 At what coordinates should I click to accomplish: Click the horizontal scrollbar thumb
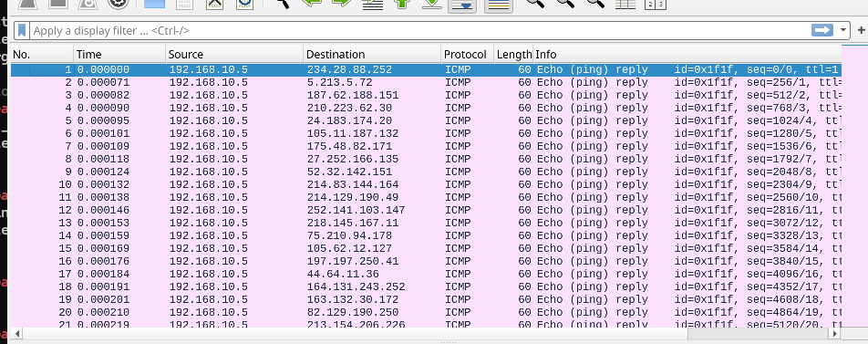[x=759, y=334]
